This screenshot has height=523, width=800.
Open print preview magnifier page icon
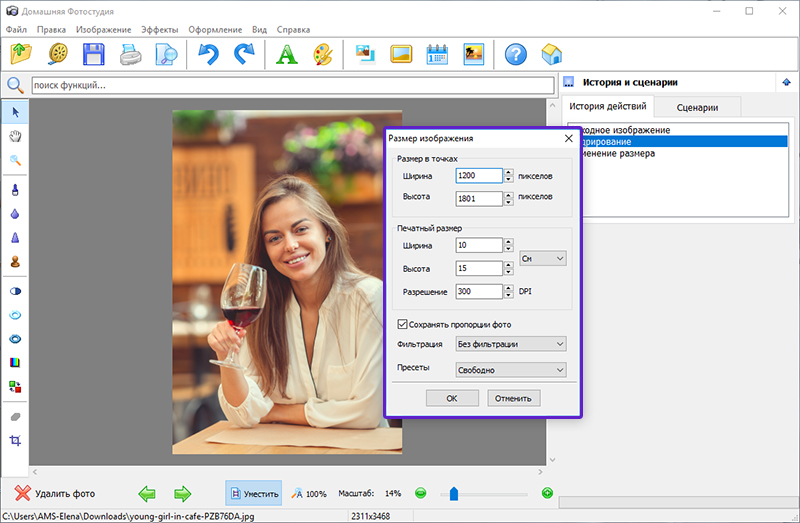(x=166, y=55)
